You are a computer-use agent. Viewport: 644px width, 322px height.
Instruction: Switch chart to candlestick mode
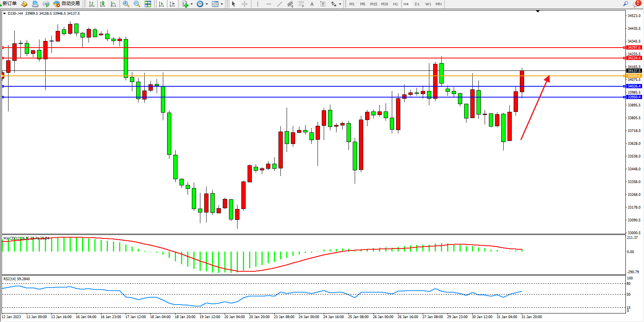[x=102, y=4]
